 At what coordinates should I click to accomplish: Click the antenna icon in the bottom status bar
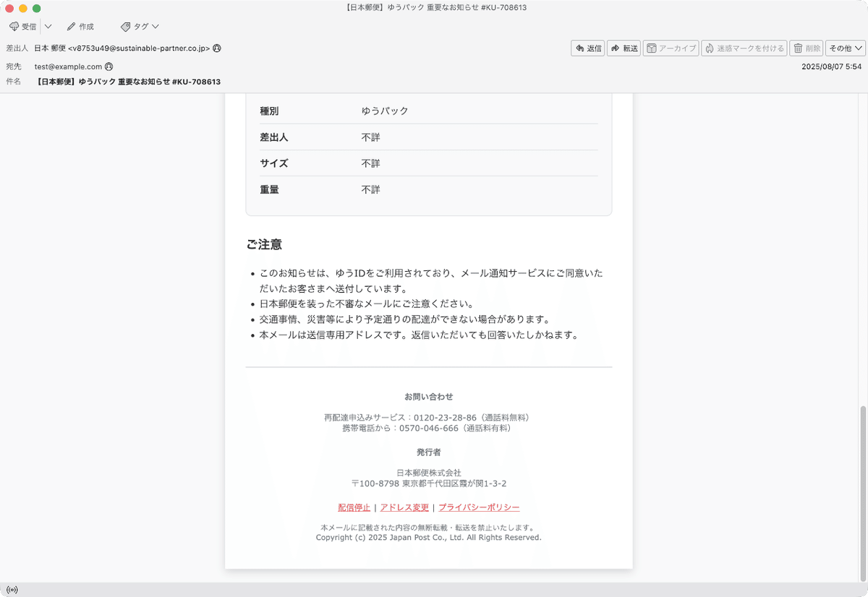tap(12, 590)
